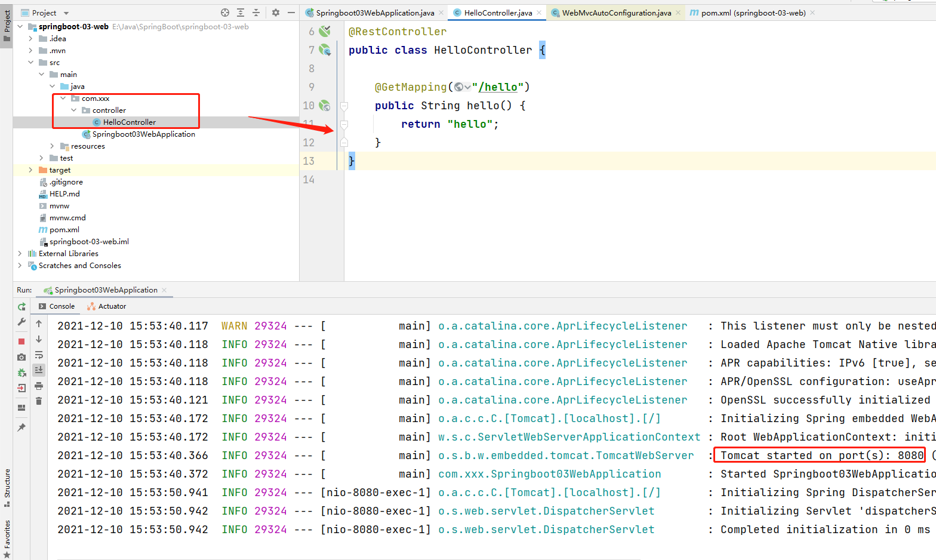Click the gutter bean icon on line 7
936x560 pixels.
[325, 50]
